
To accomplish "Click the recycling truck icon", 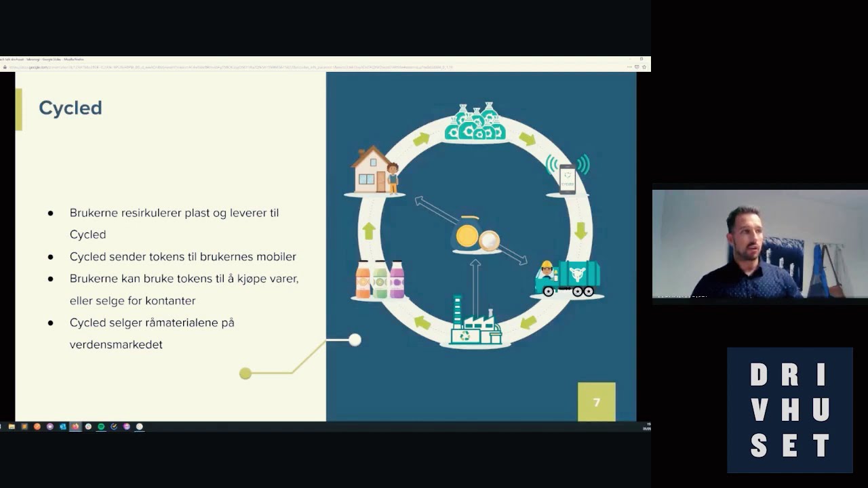I will tap(568, 279).
